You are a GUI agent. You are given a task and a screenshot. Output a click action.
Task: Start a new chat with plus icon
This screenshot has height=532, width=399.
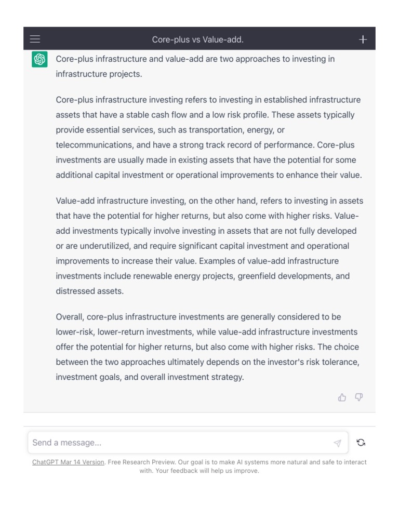pos(363,39)
